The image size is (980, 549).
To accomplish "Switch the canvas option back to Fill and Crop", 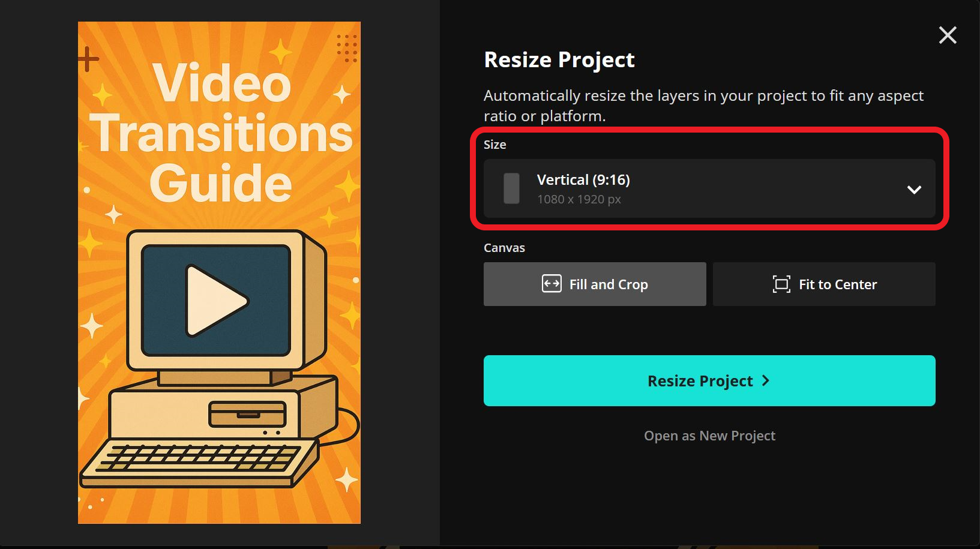I will (x=594, y=284).
